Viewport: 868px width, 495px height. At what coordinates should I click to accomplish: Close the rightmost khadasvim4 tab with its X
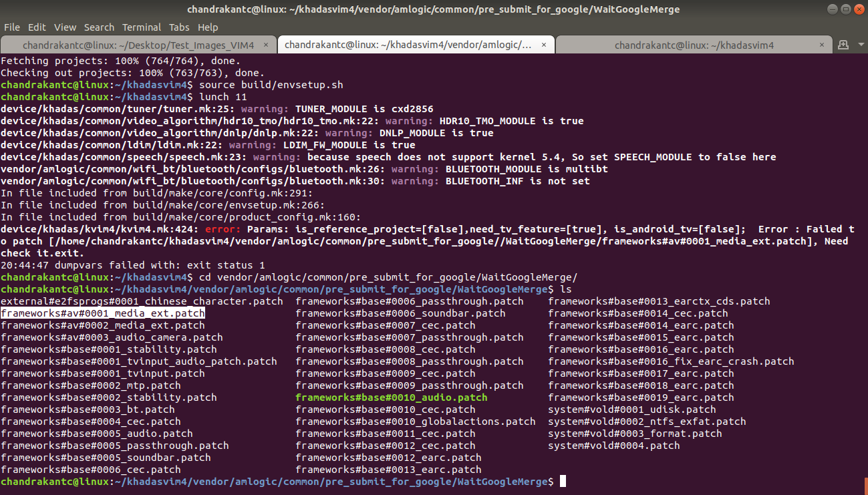822,44
